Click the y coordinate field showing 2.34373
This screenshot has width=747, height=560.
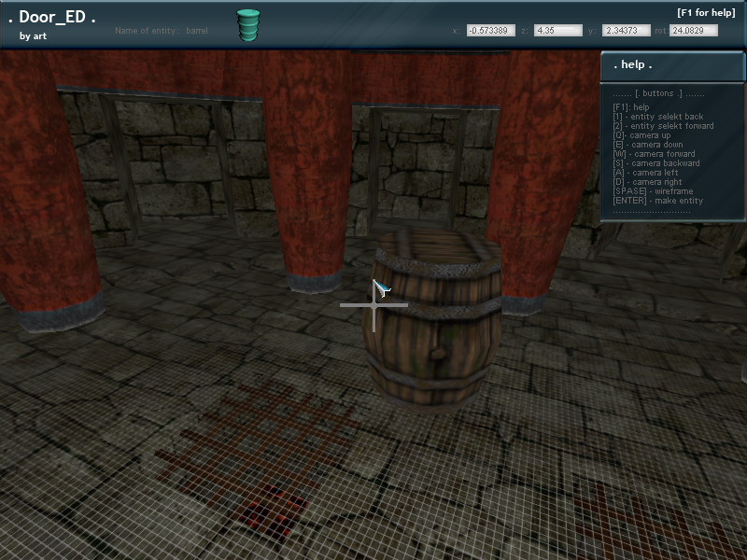tap(627, 31)
